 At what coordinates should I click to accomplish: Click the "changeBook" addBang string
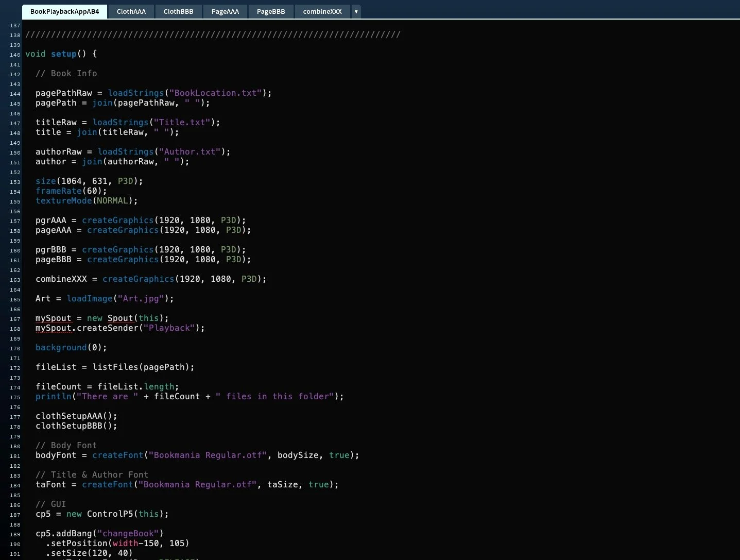pos(128,533)
